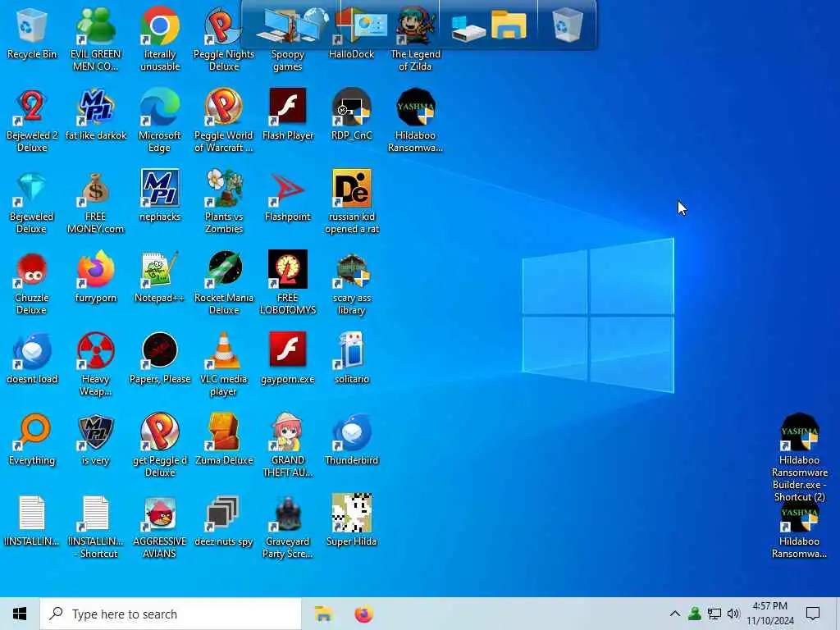Select the AGGRESSIVE AVIANS icon
The image size is (840, 630).
coord(160,527)
